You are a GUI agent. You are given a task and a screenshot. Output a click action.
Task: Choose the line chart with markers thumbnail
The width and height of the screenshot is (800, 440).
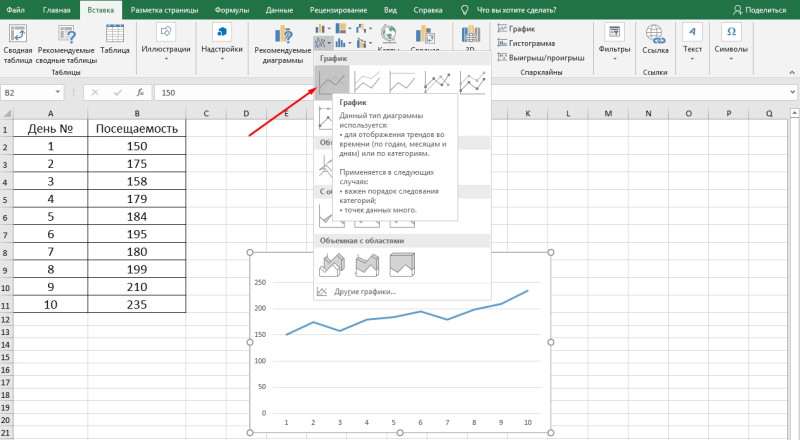(x=436, y=81)
